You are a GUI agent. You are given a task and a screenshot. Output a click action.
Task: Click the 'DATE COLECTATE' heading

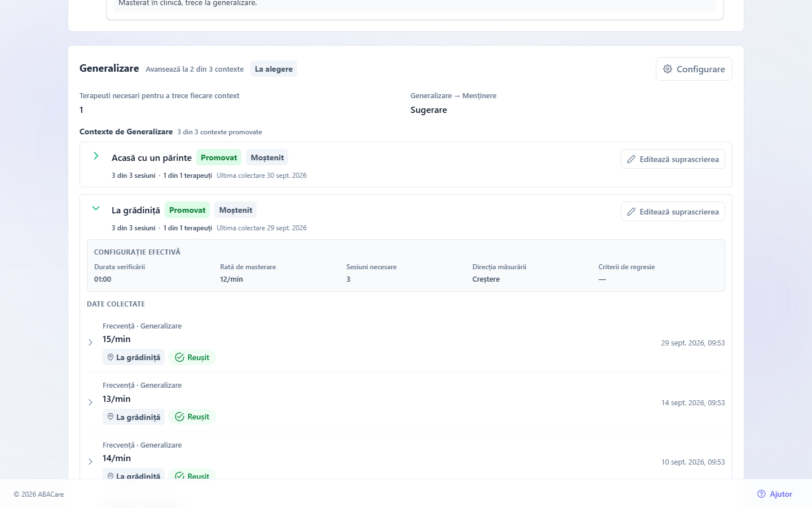[x=116, y=304]
